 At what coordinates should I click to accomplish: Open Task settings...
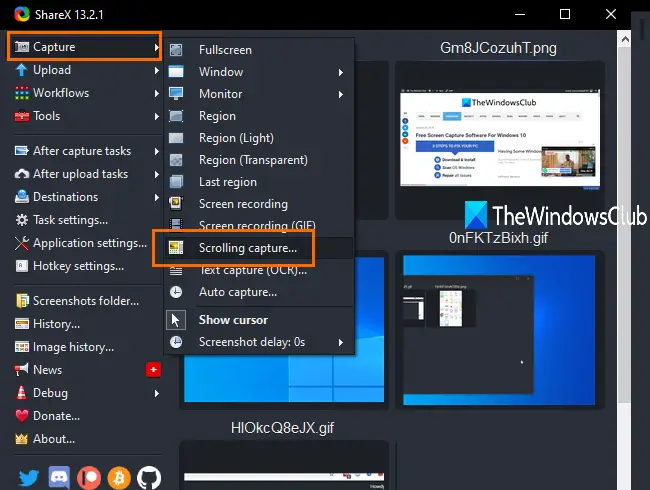pos(87,220)
